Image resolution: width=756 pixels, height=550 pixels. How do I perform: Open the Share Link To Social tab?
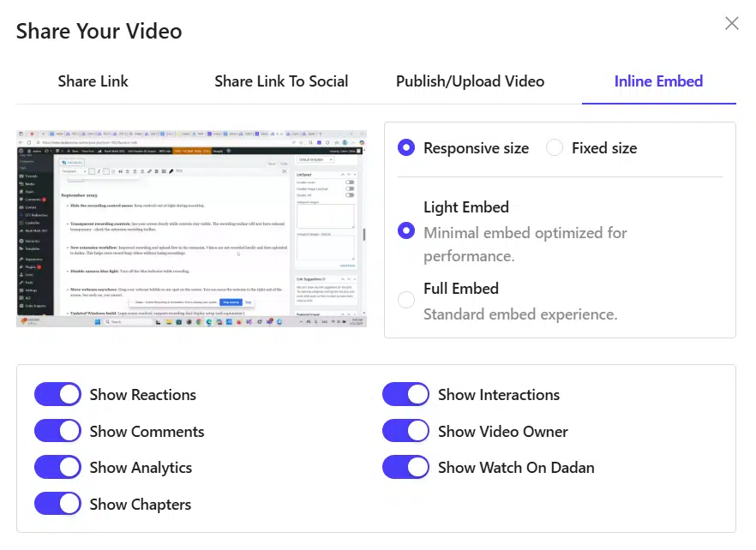[x=281, y=81]
